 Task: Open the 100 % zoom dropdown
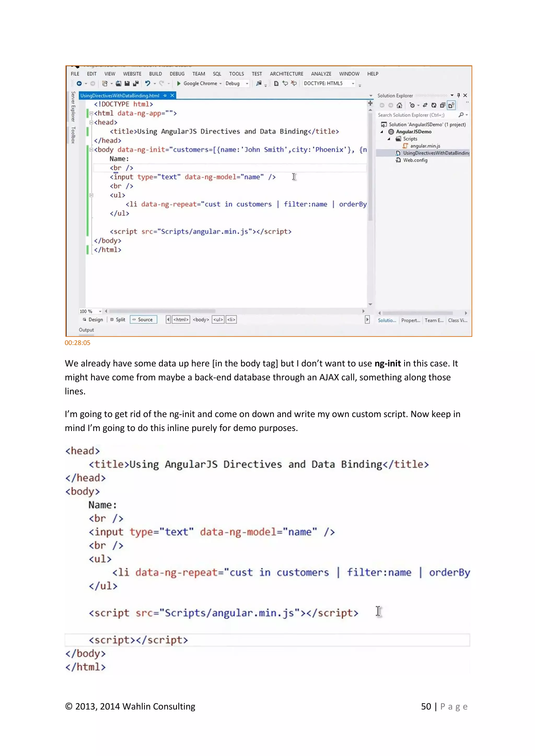[100, 311]
